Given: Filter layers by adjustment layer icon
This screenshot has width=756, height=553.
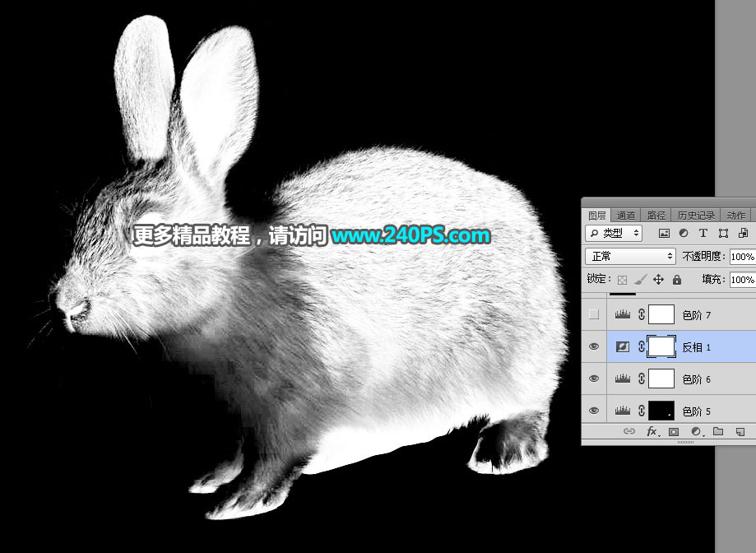Looking at the screenshot, I should coord(683,234).
